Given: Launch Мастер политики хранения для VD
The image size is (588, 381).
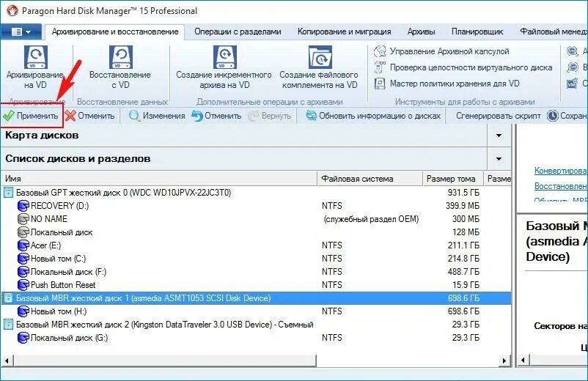Looking at the screenshot, I should (446, 84).
